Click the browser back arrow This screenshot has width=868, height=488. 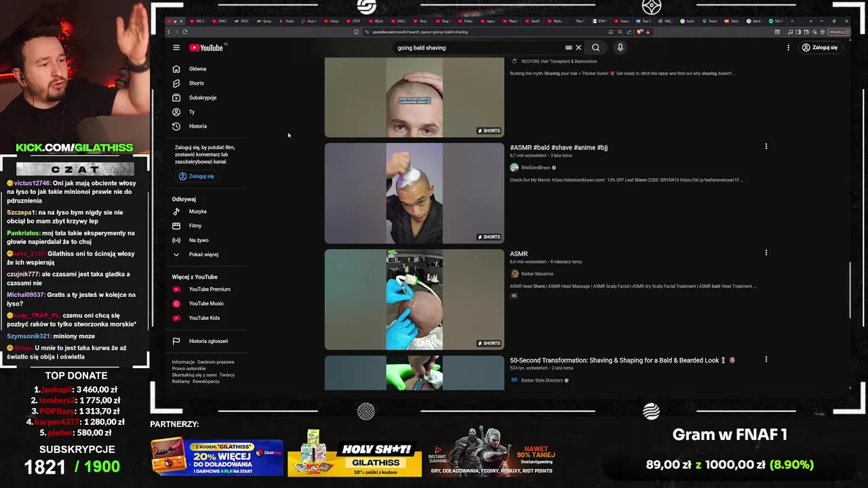coord(169,32)
